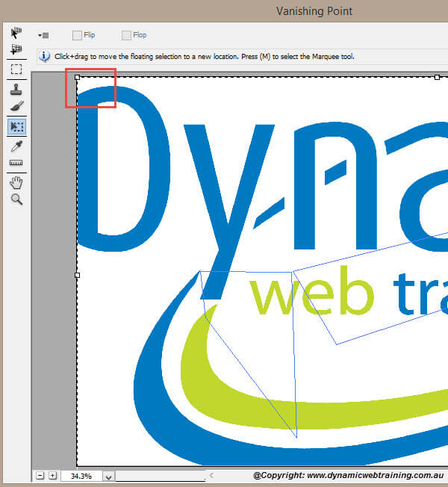448x487 pixels.
Task: Click the left-middle selection handle
Action: pyautogui.click(x=78, y=275)
